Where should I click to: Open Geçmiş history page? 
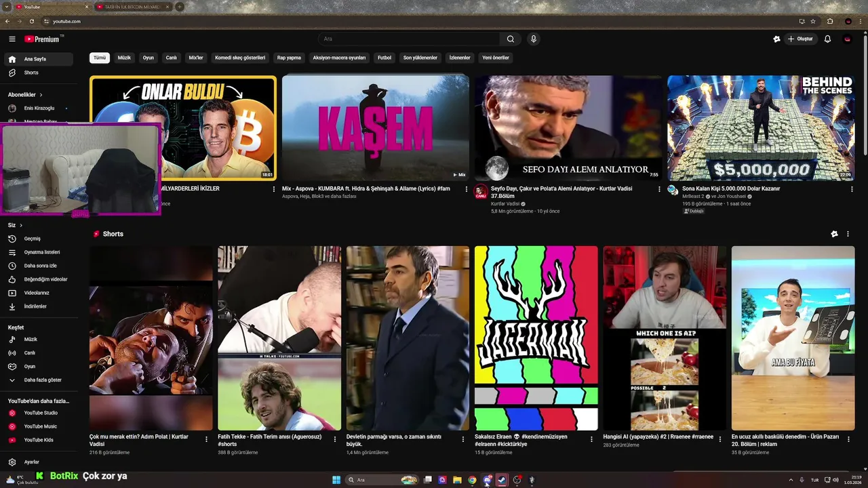coord(38,239)
